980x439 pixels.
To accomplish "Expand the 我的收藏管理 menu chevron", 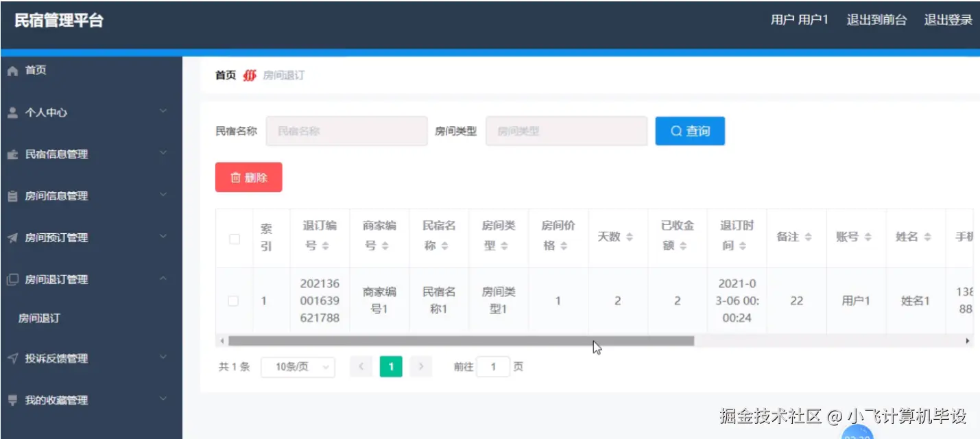I will point(163,399).
